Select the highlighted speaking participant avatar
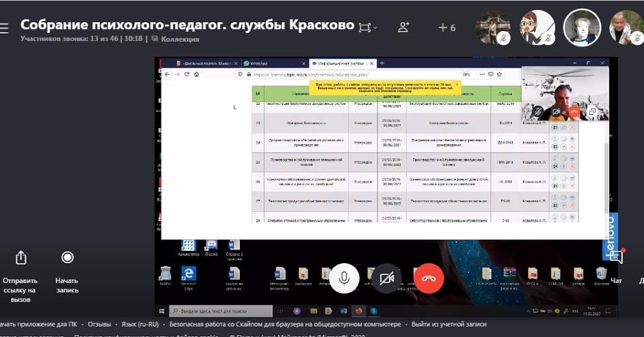 581,27
